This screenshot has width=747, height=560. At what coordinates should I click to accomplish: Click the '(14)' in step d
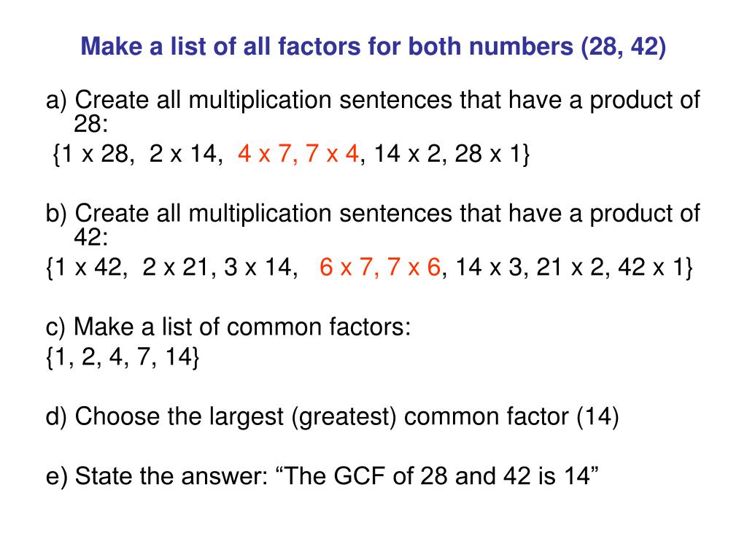click(x=597, y=416)
